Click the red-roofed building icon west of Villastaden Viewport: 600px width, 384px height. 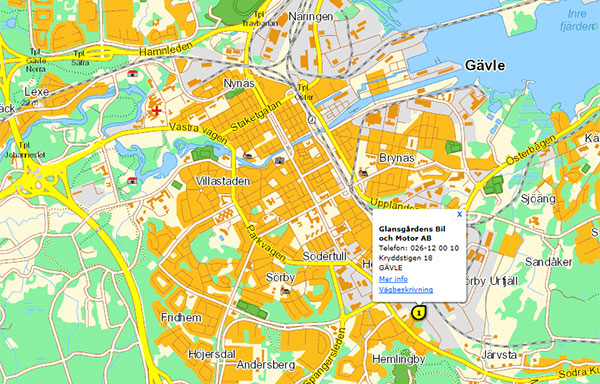pos(132,180)
